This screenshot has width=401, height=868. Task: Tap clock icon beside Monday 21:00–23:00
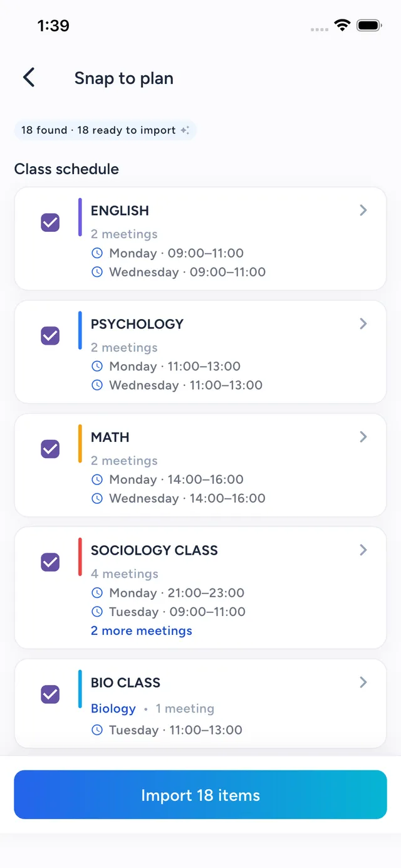pos(97,593)
